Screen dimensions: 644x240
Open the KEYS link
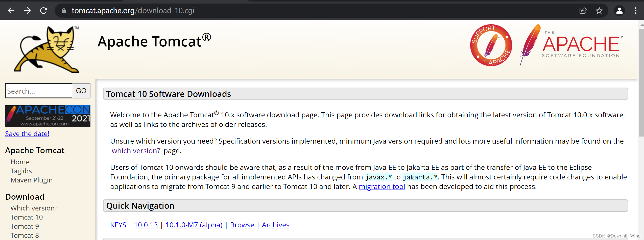[x=118, y=225]
